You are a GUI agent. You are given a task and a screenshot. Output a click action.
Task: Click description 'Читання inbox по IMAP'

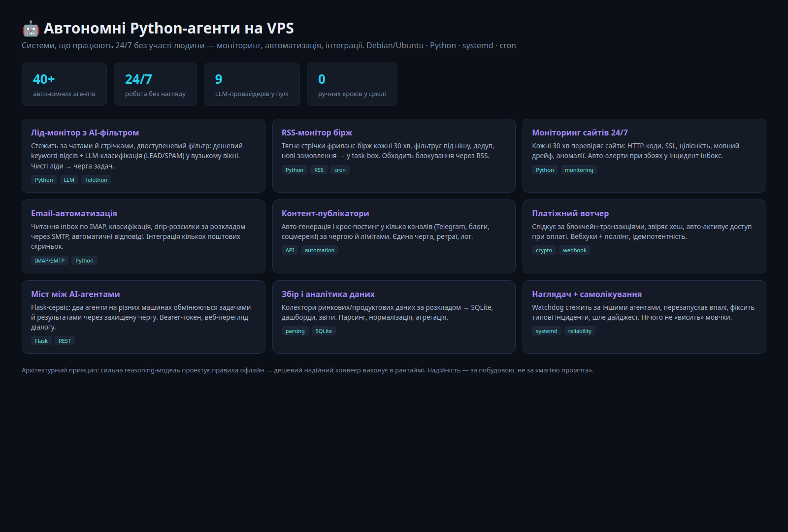138,236
